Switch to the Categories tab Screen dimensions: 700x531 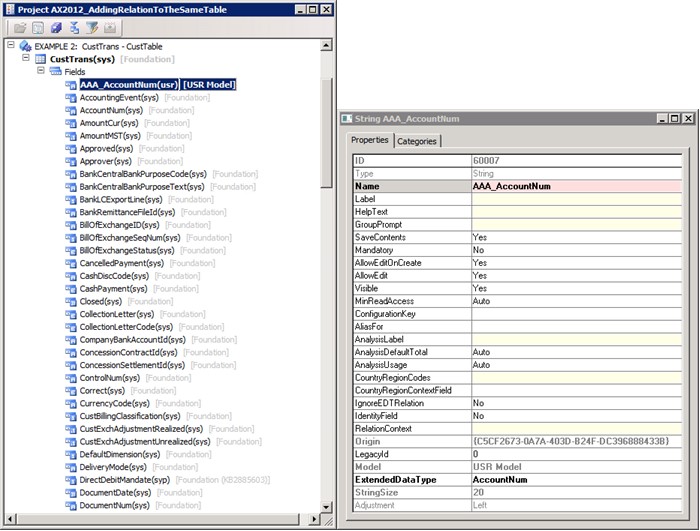(417, 141)
